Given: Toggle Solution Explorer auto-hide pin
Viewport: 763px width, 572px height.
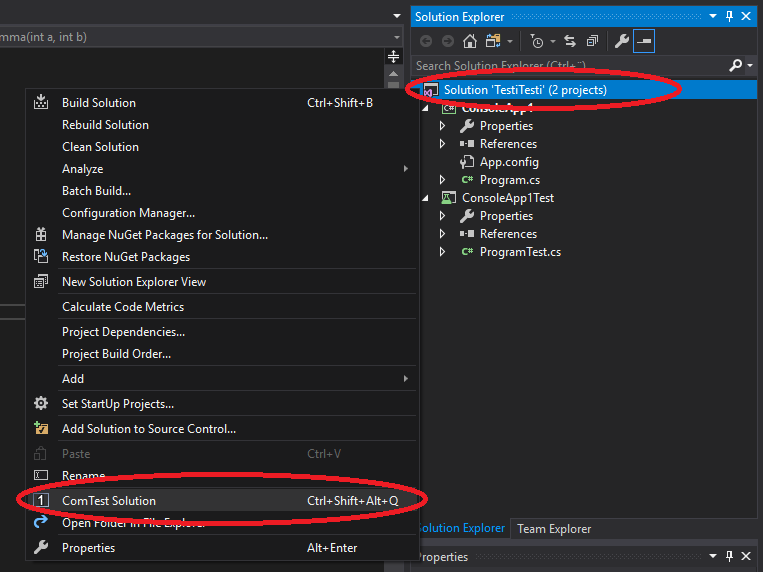Looking at the screenshot, I should 729,16.
